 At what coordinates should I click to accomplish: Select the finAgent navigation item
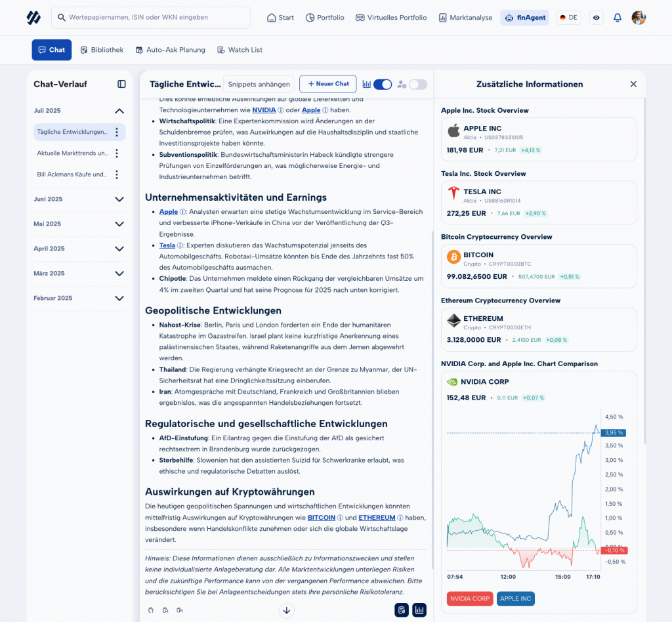coord(524,18)
